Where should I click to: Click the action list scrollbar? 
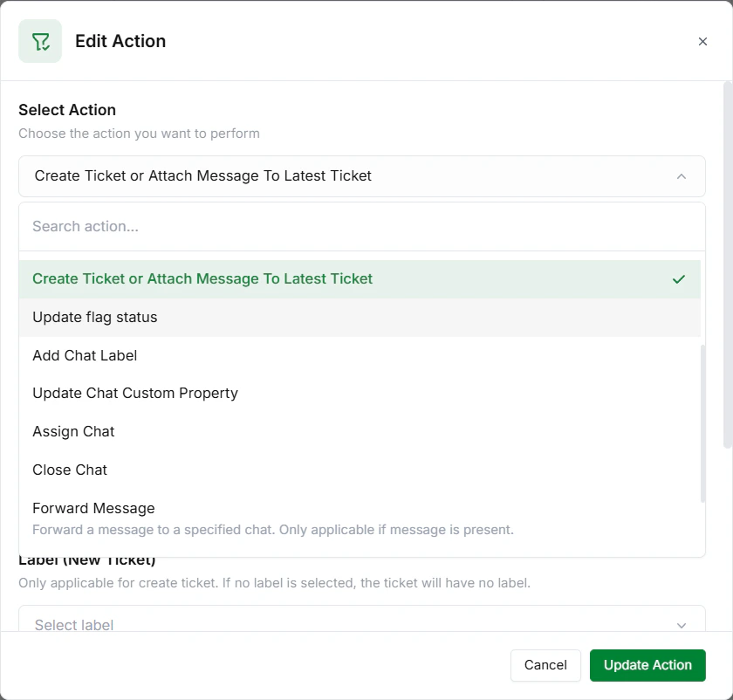point(702,423)
